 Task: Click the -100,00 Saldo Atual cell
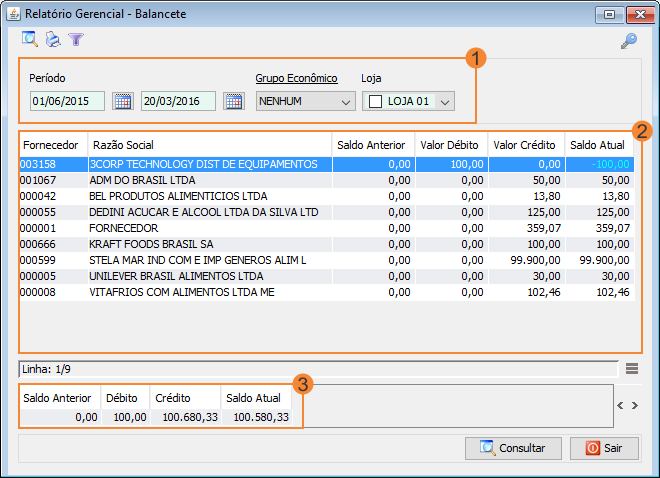tap(599, 164)
